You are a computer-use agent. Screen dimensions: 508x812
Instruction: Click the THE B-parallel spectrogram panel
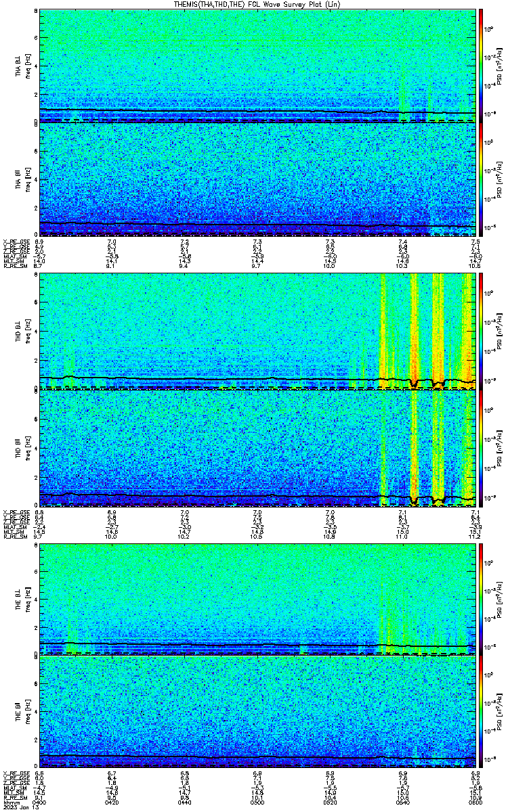click(x=257, y=713)
